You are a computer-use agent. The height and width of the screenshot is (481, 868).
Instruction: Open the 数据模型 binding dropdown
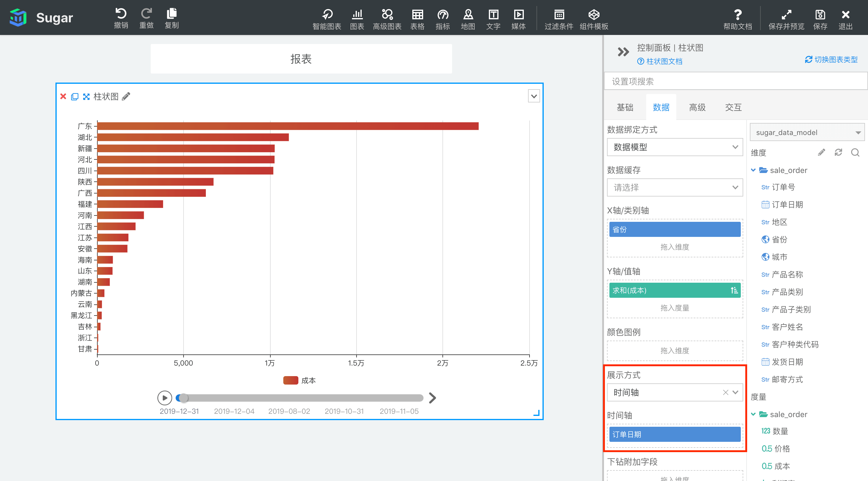click(x=675, y=147)
